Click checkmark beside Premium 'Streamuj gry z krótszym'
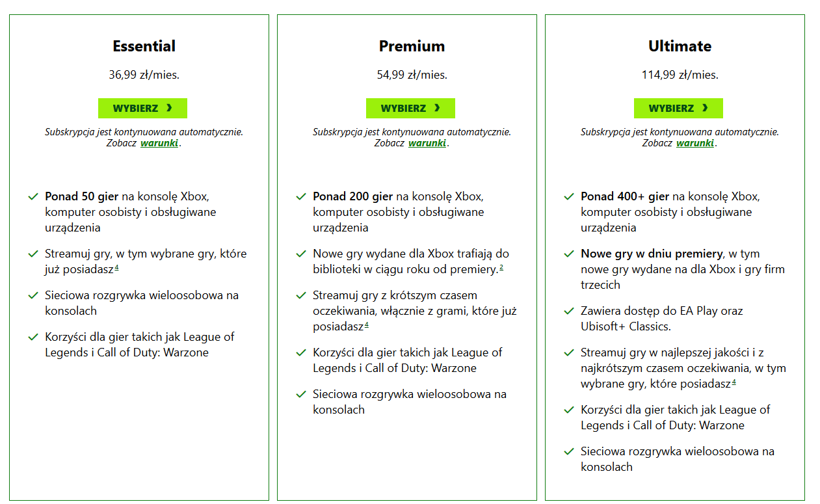Image resolution: width=820 pixels, height=504 pixels. 301,295
